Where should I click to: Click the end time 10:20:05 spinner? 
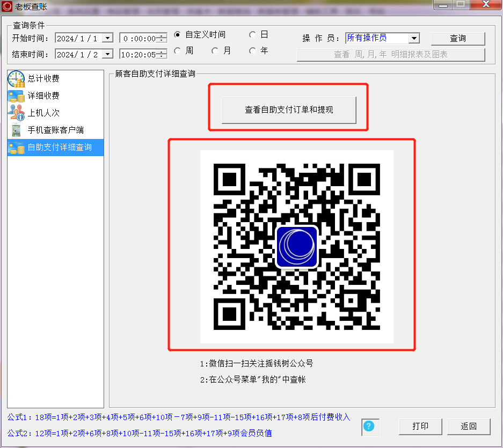[x=163, y=54]
